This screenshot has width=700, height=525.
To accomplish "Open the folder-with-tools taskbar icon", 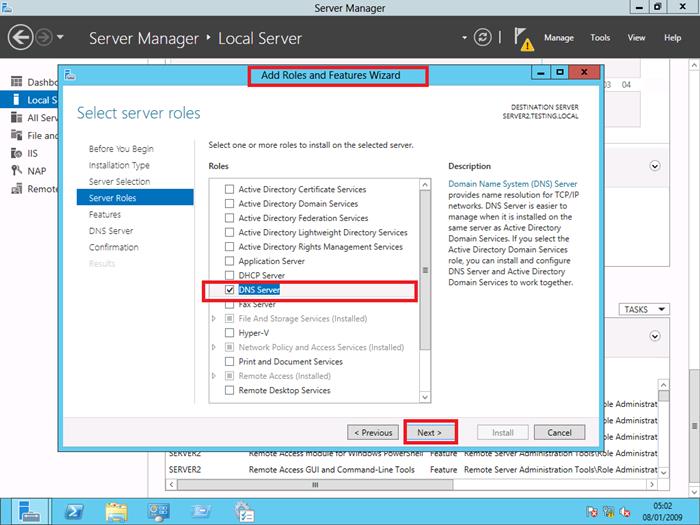I will [201, 512].
